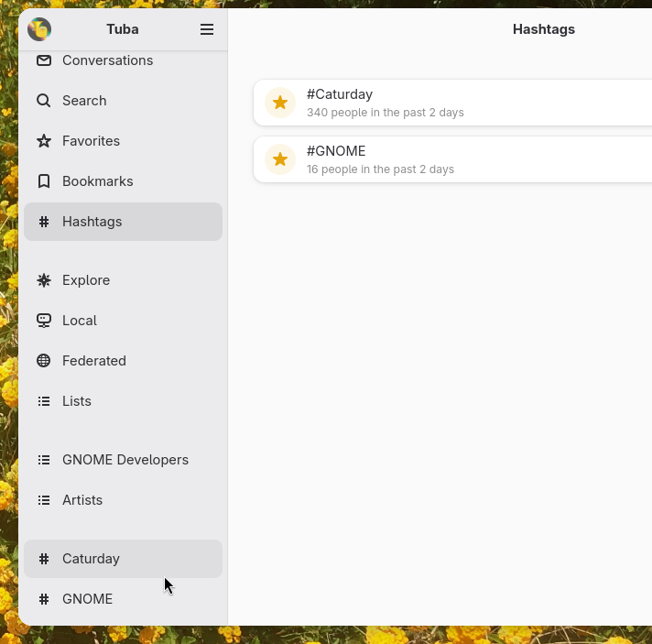Switch to the Explore view
The width and height of the screenshot is (652, 644).
coord(123,280)
